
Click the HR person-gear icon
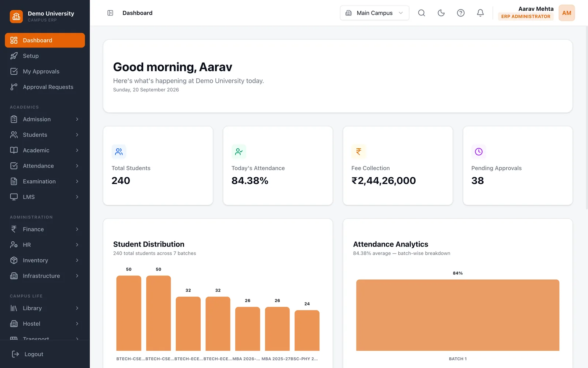point(14,245)
